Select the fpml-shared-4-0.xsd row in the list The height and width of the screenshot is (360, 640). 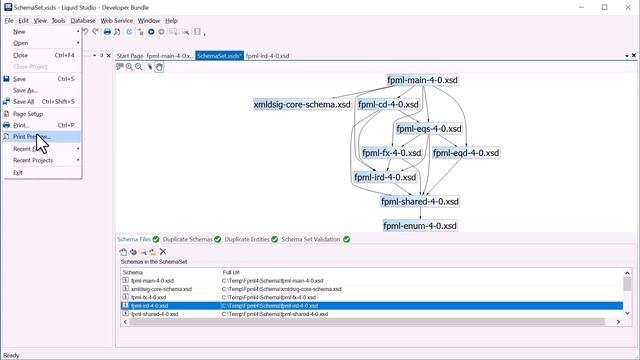(x=371, y=314)
